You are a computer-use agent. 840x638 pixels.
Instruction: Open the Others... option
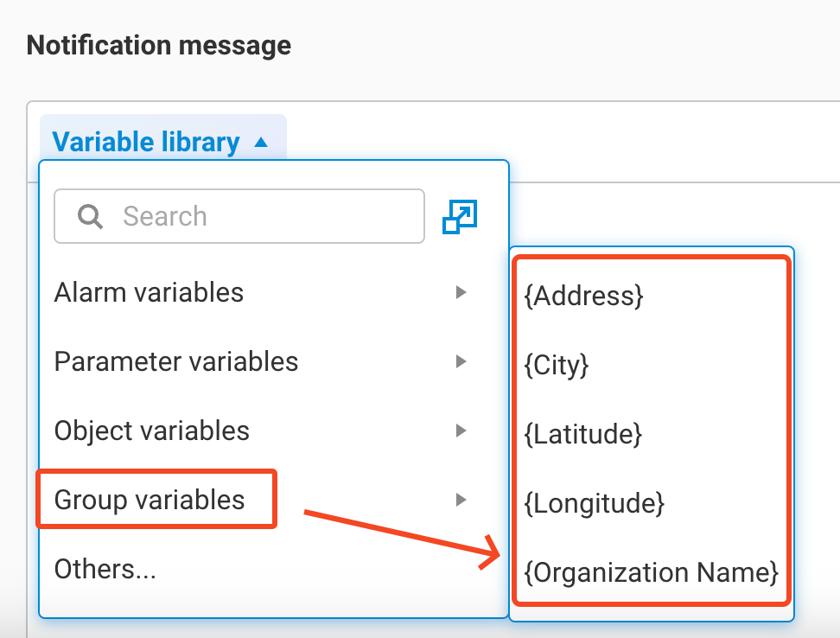(105, 569)
